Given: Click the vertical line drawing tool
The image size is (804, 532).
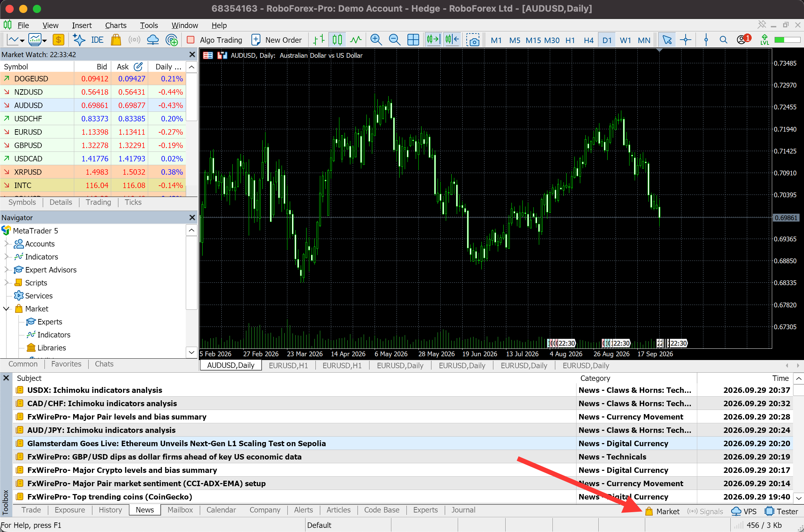Looking at the screenshot, I should click(x=706, y=40).
